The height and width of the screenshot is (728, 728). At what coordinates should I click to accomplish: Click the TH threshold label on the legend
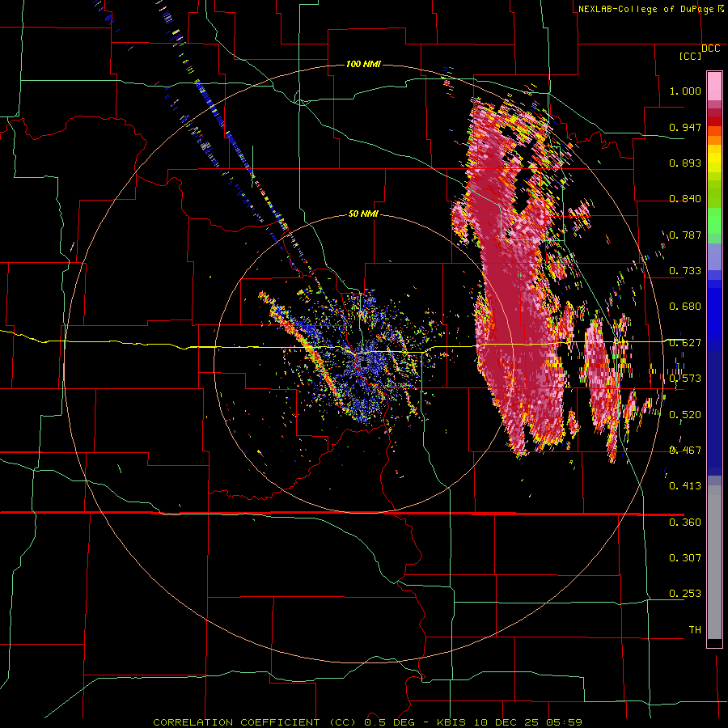coord(695,630)
